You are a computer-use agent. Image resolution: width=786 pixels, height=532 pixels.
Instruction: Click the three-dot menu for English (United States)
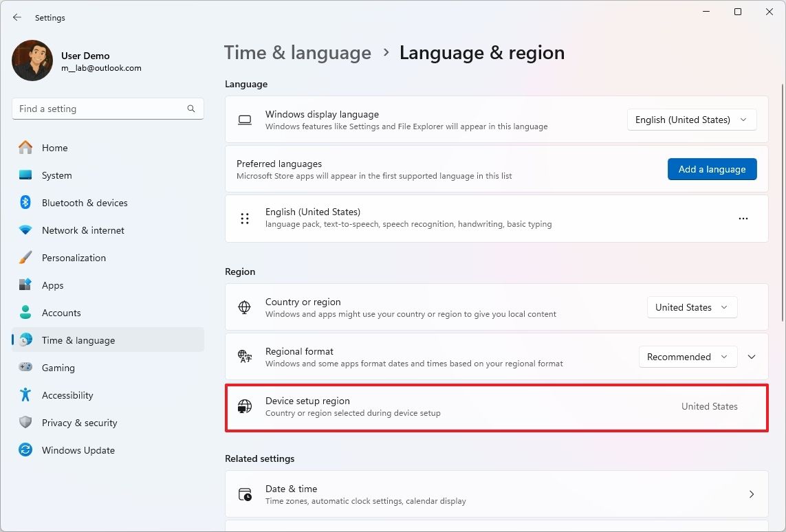(743, 219)
